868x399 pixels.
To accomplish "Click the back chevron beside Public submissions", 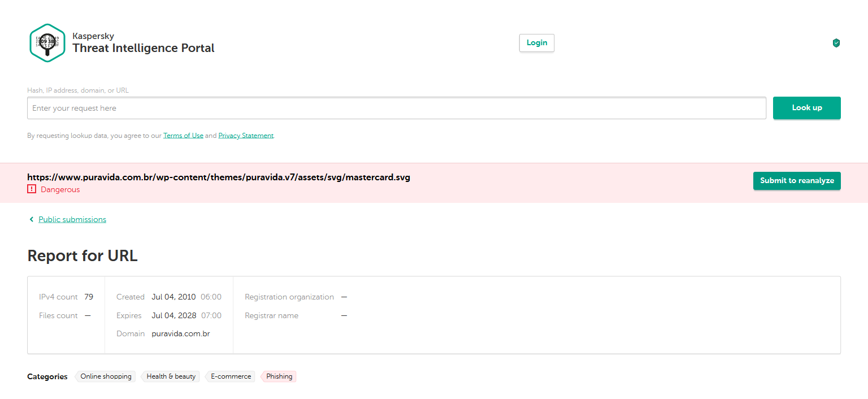I will coord(32,219).
